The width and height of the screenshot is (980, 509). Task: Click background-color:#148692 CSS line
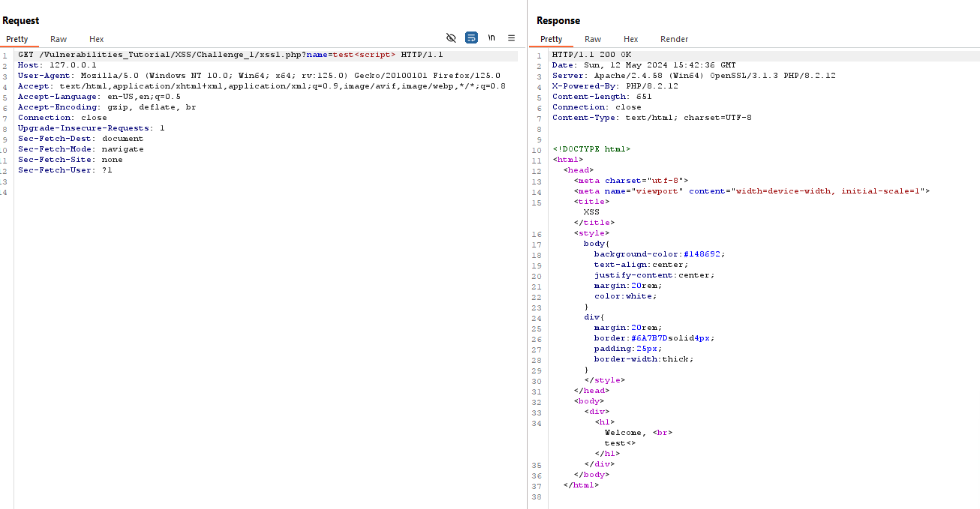(x=659, y=254)
